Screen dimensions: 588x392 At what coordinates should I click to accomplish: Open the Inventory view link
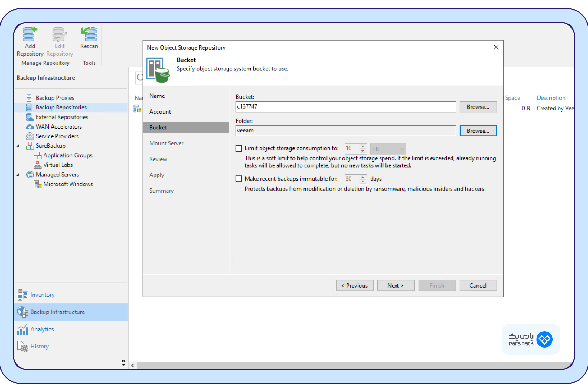[x=42, y=295]
